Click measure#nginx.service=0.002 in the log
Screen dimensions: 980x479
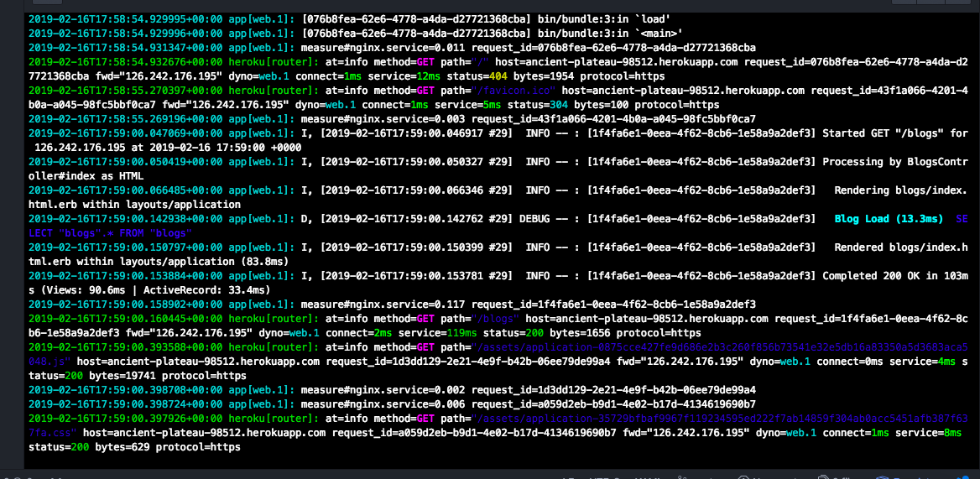383,392
